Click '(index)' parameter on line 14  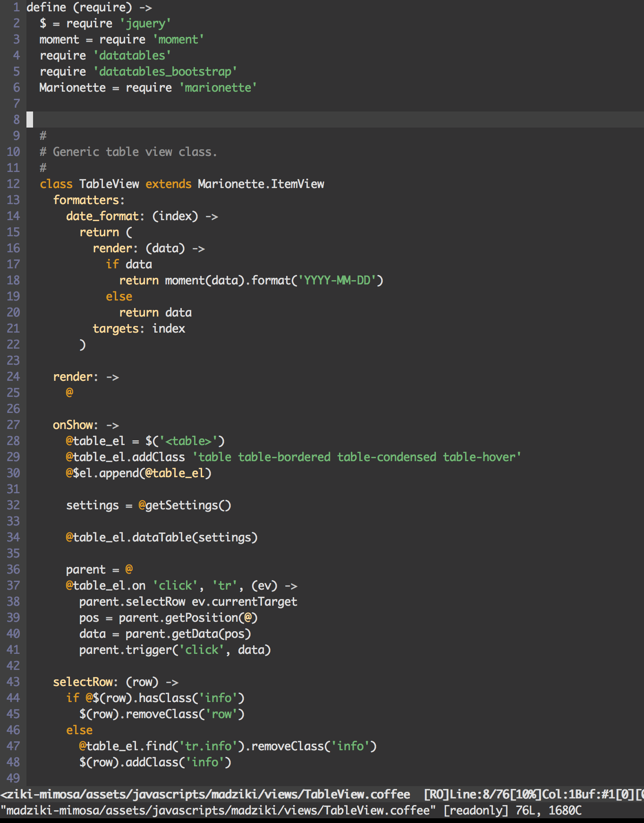pos(175,216)
